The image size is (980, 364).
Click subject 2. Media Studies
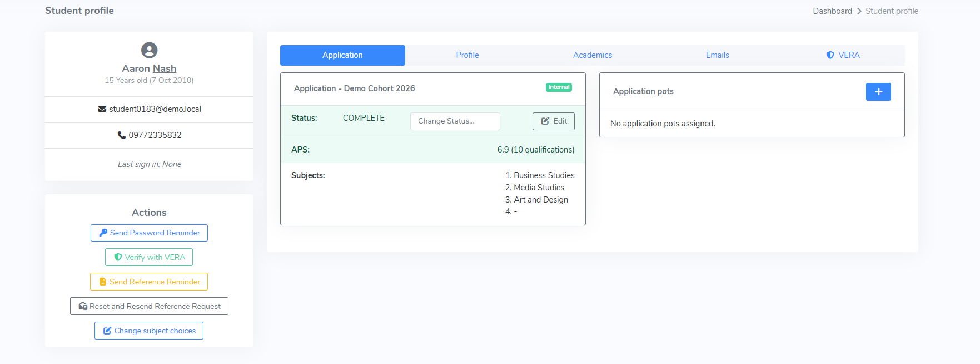(535, 188)
